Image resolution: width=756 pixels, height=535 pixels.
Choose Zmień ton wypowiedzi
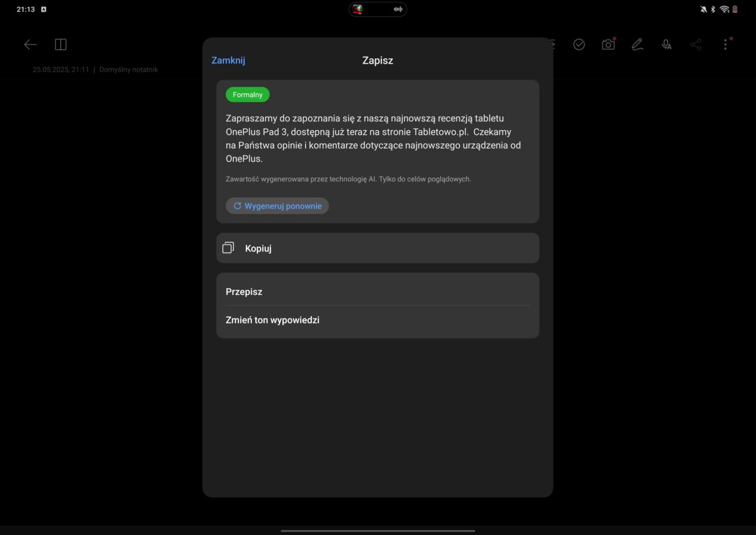377,320
